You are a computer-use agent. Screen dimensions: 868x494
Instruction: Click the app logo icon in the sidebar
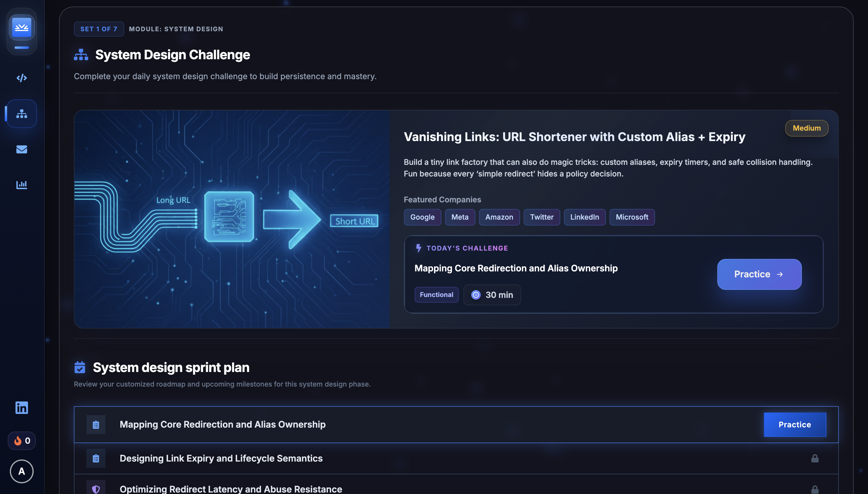pyautogui.click(x=22, y=27)
